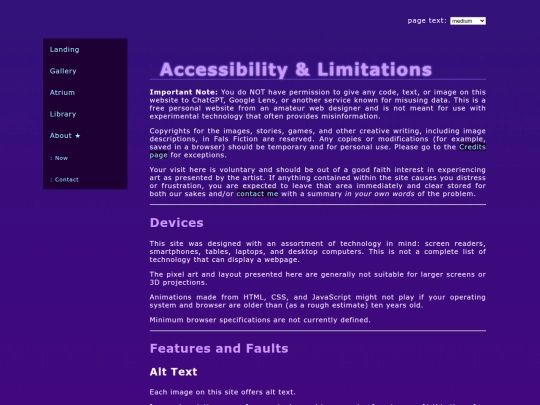Image resolution: width=540 pixels, height=405 pixels.
Task: Click the paragraph starting 'Animations made from HTML'
Action: [x=318, y=301]
